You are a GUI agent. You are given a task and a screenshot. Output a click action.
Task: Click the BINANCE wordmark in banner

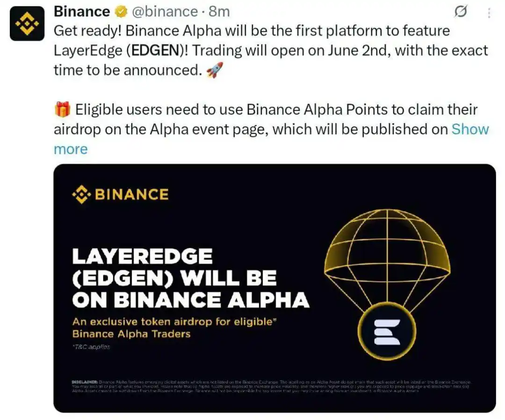click(132, 194)
